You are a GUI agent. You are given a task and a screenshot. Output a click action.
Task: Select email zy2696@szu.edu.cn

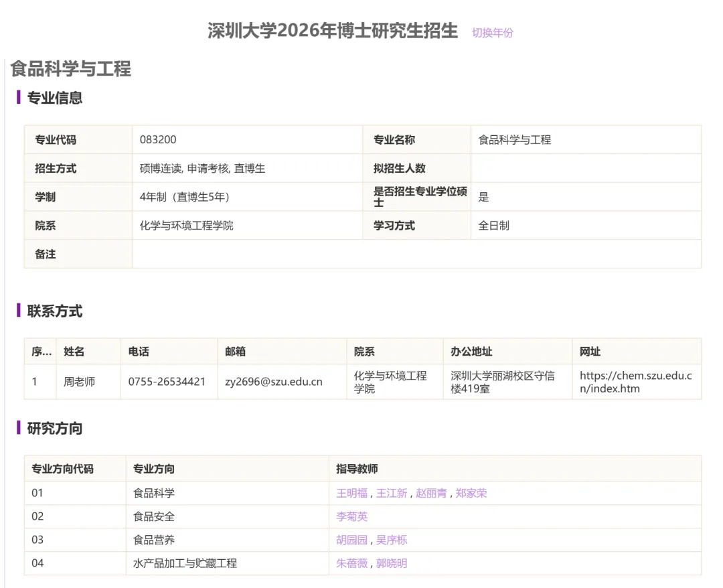pos(273,382)
